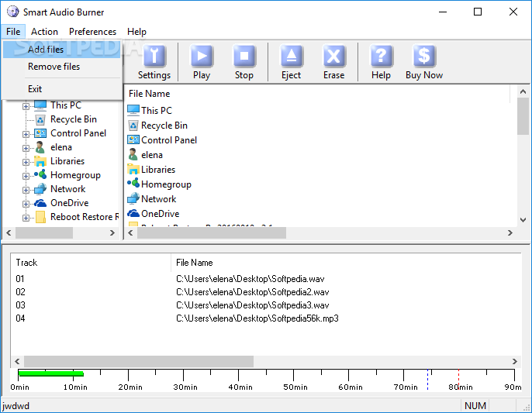532x413 pixels.
Task: Click File Name header in track list
Action: pyautogui.click(x=346, y=263)
